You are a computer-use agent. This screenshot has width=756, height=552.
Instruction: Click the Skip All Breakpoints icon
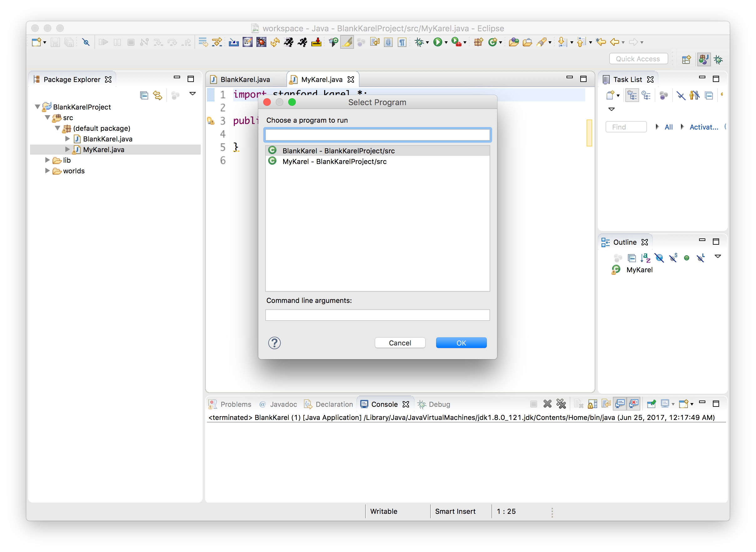tap(86, 42)
